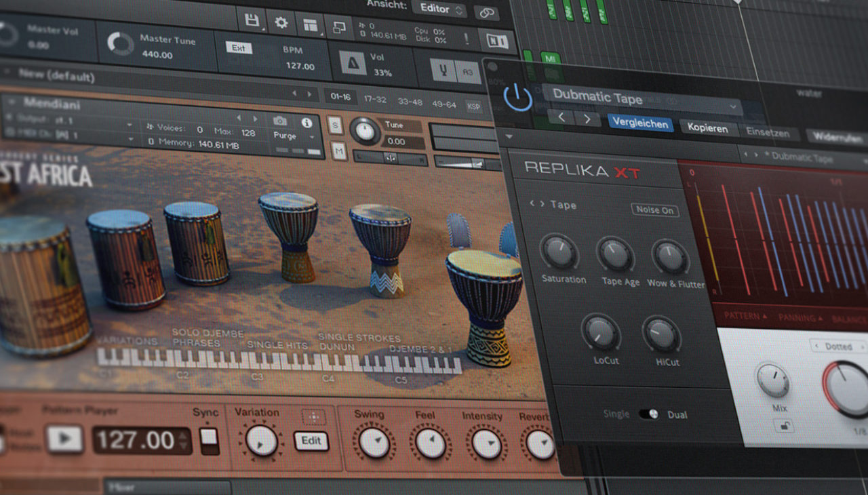
Task: Select the Panning tab in Replika XT
Action: coord(795,315)
